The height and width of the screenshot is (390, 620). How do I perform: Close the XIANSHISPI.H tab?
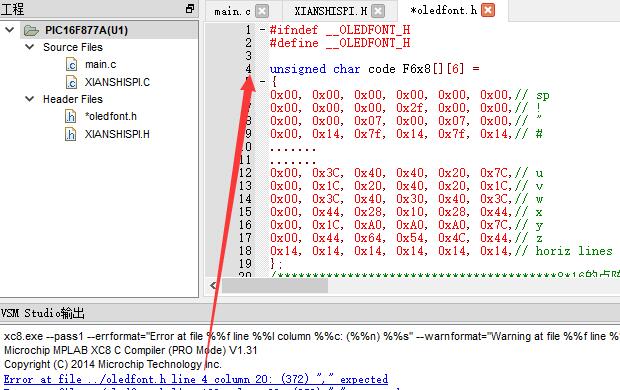coord(378,11)
